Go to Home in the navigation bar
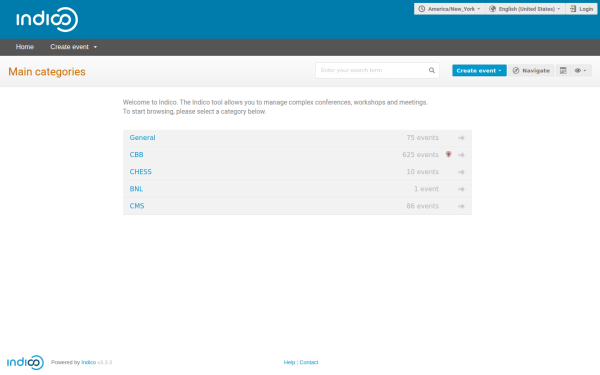The image size is (600, 375). [25, 47]
